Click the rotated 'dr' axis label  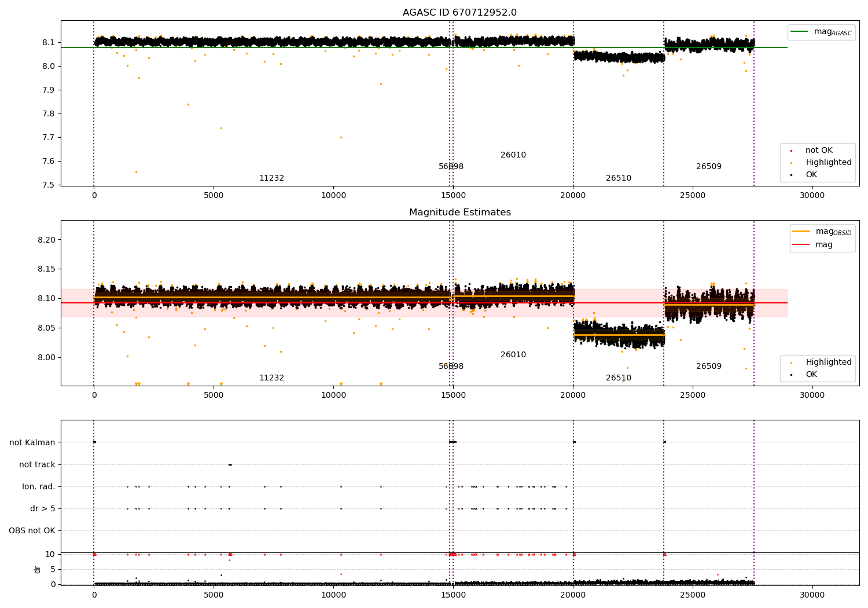38,569
